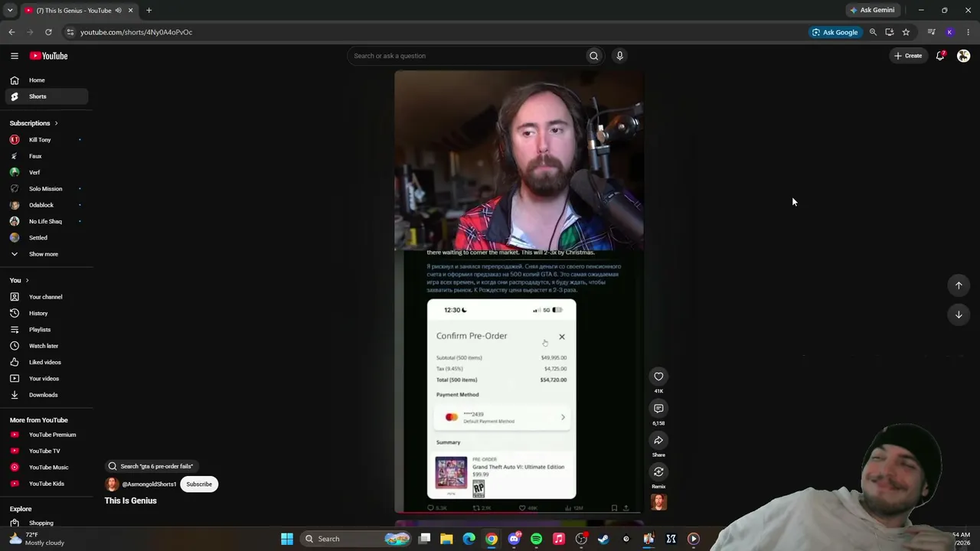The width and height of the screenshot is (980, 551).
Task: Open Chrome media controls icon
Action: tap(931, 32)
